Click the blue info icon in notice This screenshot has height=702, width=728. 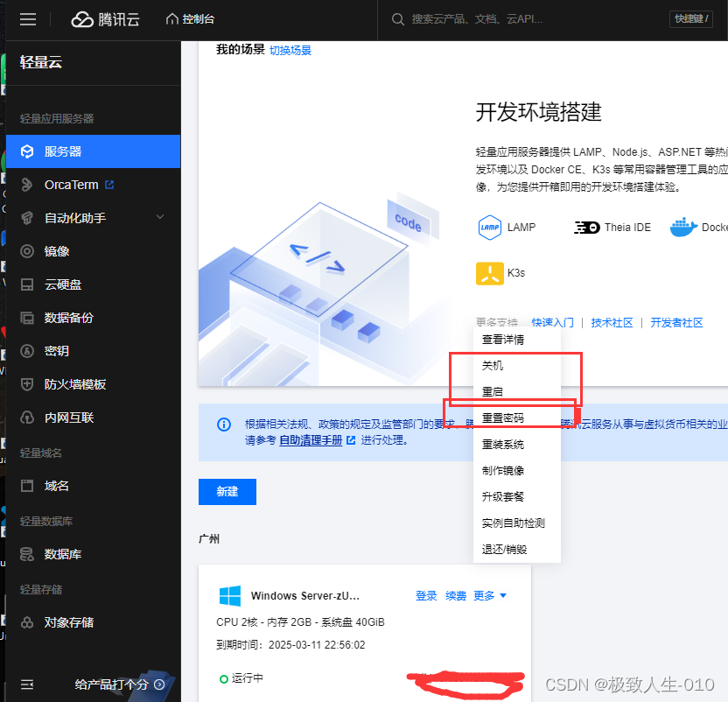tap(224, 425)
